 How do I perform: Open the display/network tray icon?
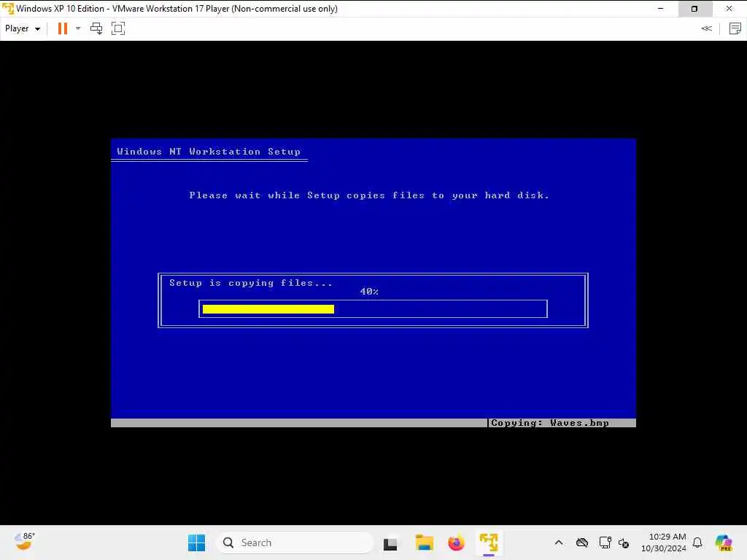605,542
